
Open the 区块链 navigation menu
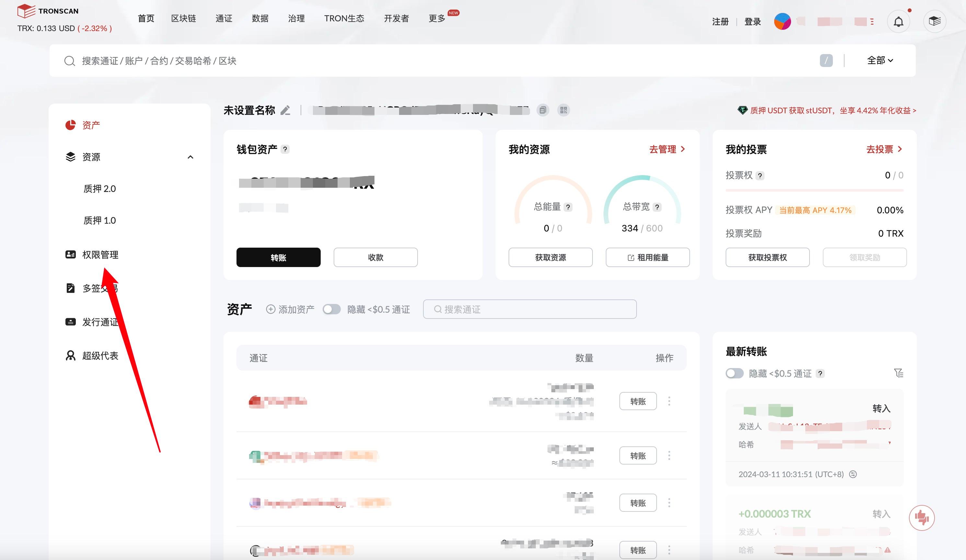[184, 18]
